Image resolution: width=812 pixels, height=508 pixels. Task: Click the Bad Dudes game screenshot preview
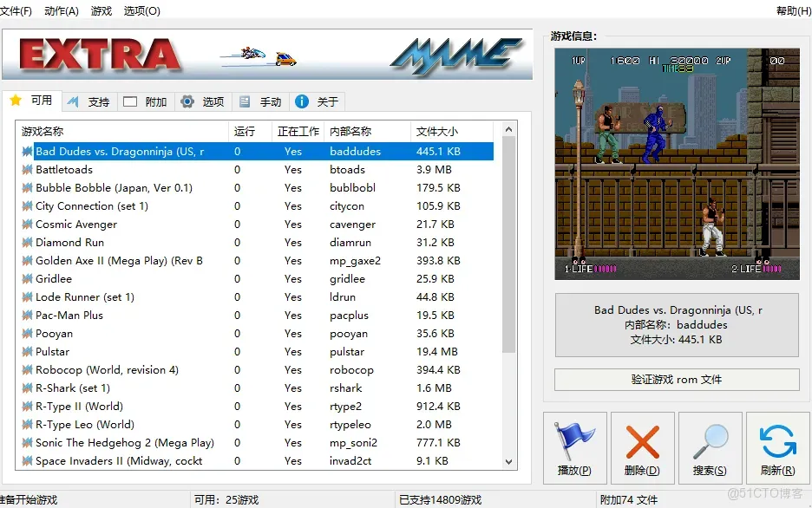pyautogui.click(x=677, y=164)
